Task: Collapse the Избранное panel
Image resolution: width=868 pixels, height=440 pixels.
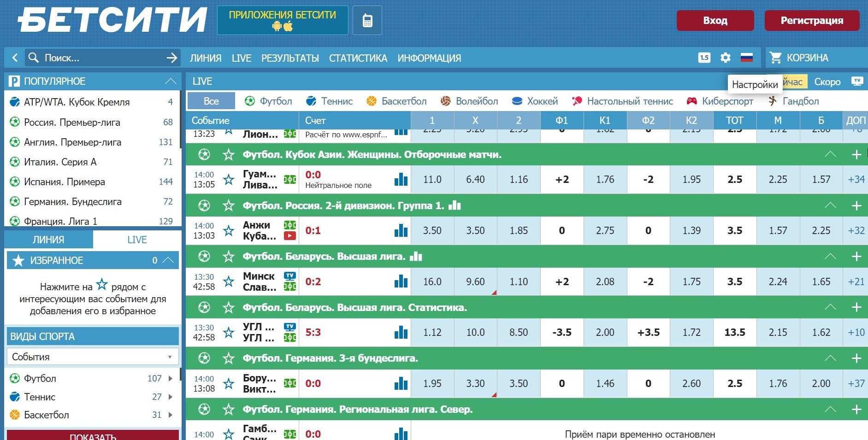Action: click(168, 260)
